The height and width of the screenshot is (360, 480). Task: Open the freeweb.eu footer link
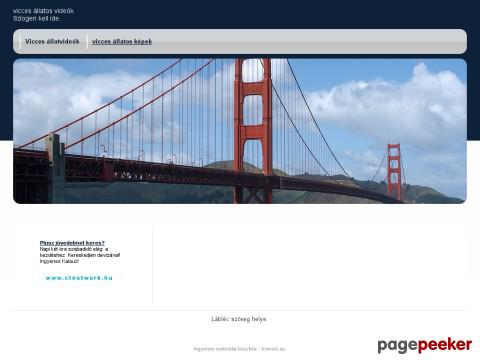point(273,349)
